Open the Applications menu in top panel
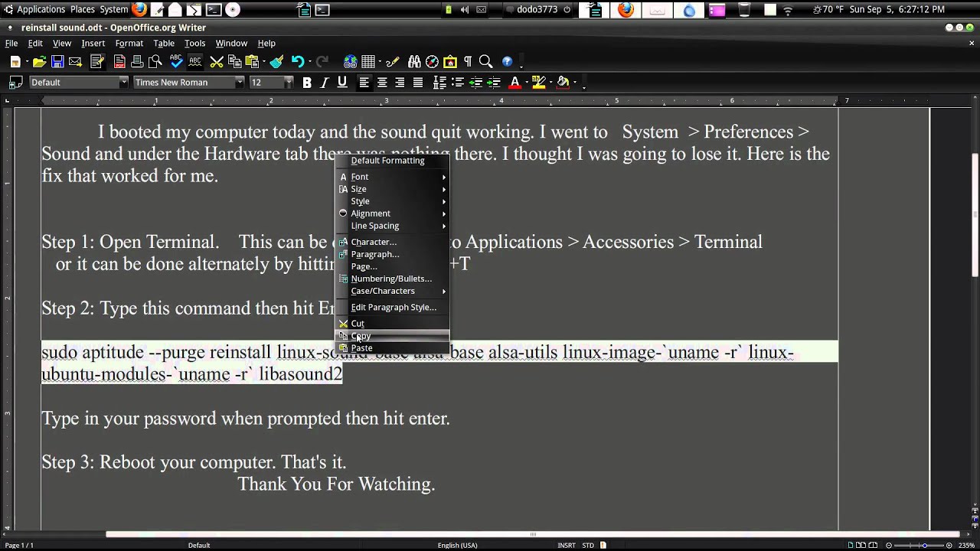This screenshot has height=551, width=980. [x=41, y=9]
